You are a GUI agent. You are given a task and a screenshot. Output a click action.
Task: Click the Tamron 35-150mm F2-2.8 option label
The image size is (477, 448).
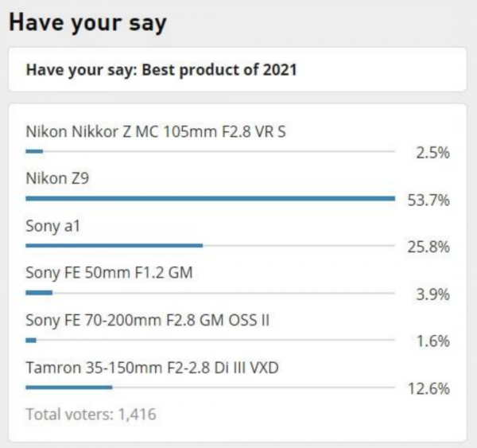[x=153, y=368]
